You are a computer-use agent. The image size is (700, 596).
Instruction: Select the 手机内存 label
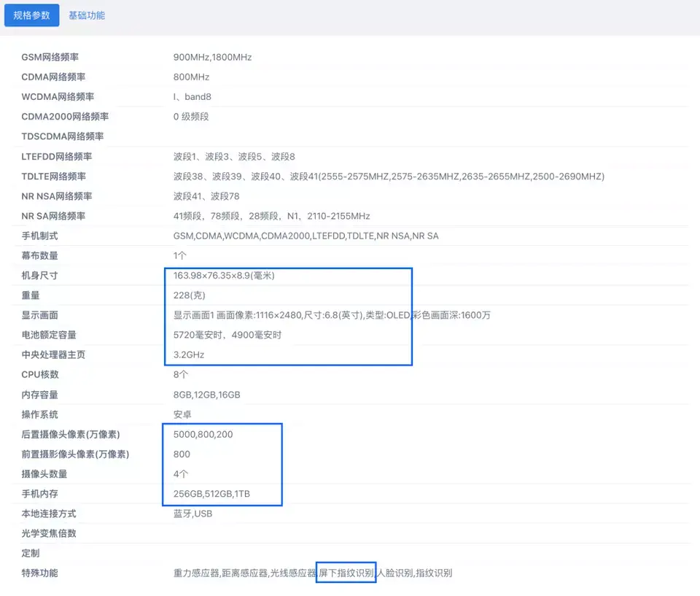click(39, 494)
